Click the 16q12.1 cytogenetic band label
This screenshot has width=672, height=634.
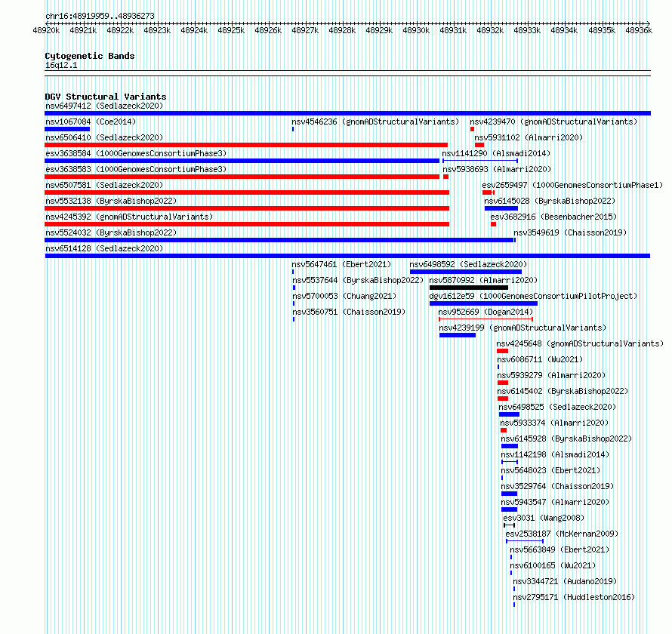61,65
